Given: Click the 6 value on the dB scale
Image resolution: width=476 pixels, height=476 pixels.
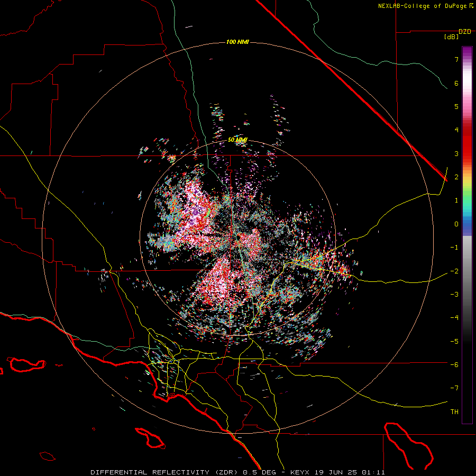Looking at the screenshot, I should pyautogui.click(x=456, y=83).
